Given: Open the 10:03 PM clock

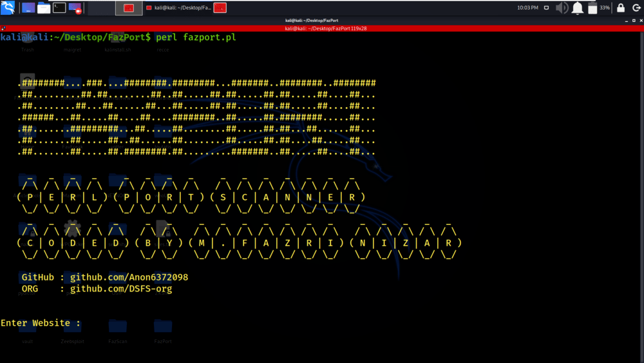Looking at the screenshot, I should pos(527,8).
